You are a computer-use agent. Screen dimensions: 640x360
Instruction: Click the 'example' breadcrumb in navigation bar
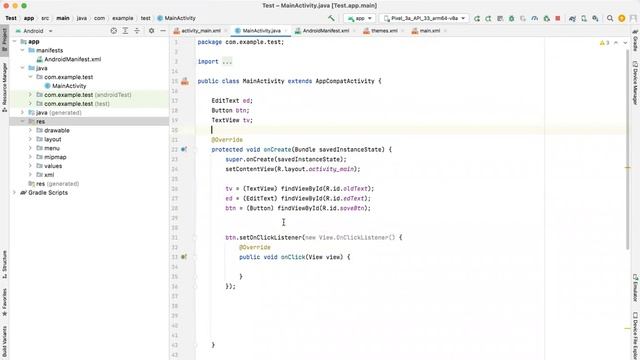click(x=122, y=18)
